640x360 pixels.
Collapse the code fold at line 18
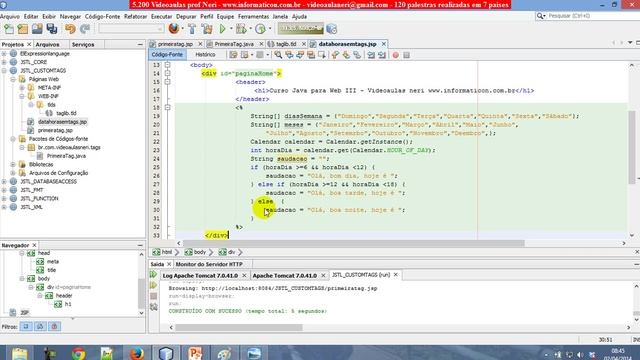click(167, 107)
